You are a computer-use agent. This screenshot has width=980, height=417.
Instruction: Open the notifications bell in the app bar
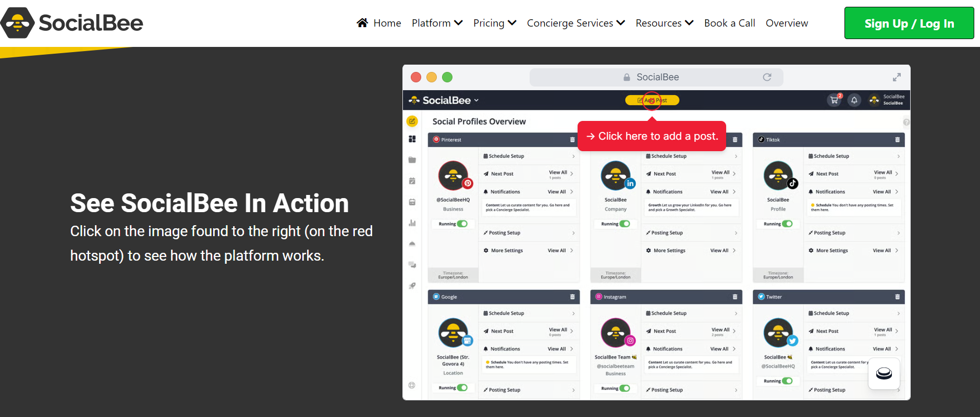(854, 100)
